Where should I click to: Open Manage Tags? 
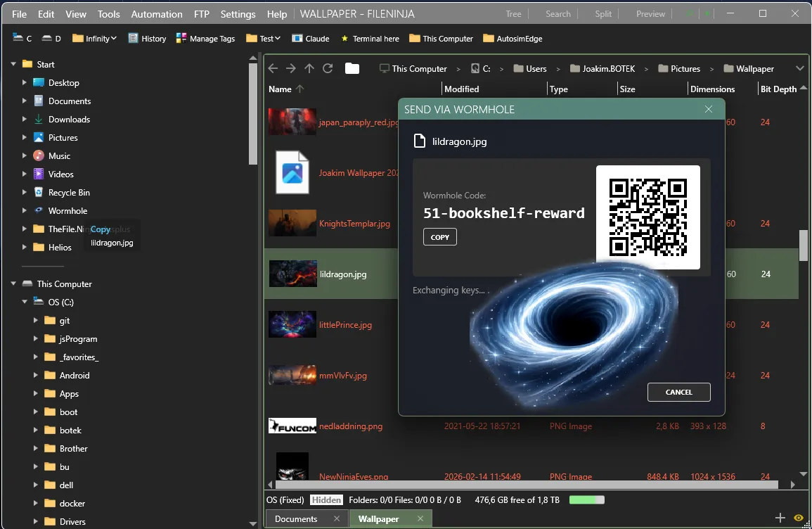tap(205, 39)
